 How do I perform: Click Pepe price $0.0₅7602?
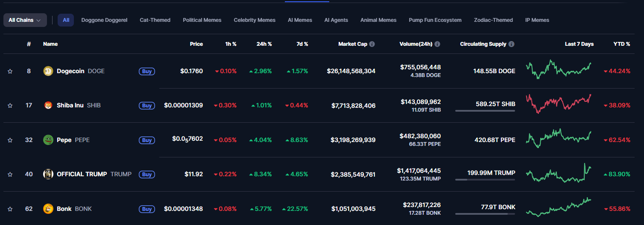pos(187,139)
